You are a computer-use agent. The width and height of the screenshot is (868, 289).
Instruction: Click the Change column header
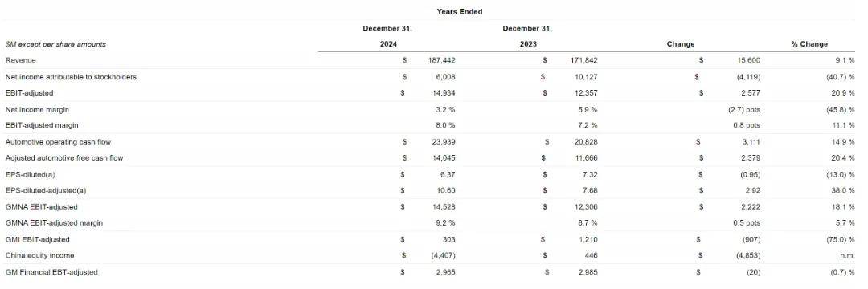pos(681,44)
